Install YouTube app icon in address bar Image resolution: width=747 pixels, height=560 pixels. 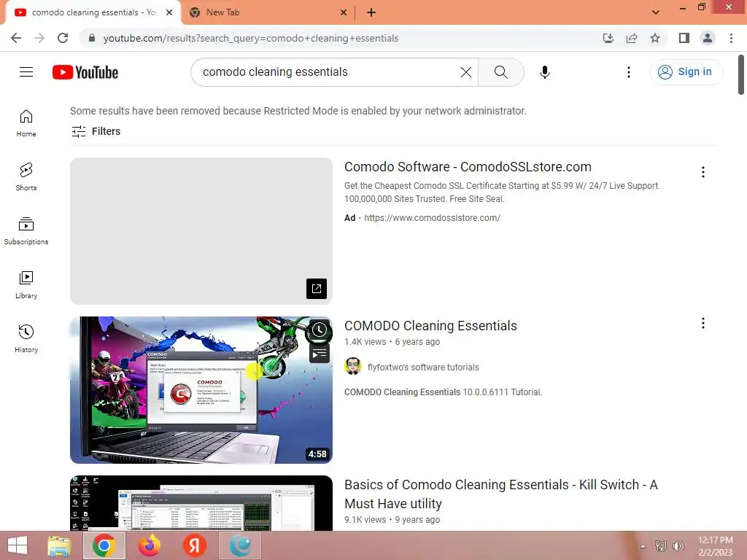pyautogui.click(x=608, y=38)
